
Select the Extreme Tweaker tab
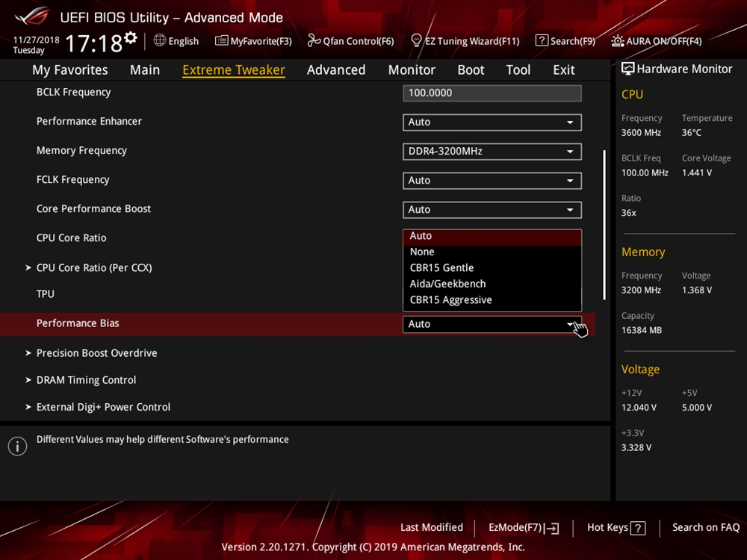[234, 70]
